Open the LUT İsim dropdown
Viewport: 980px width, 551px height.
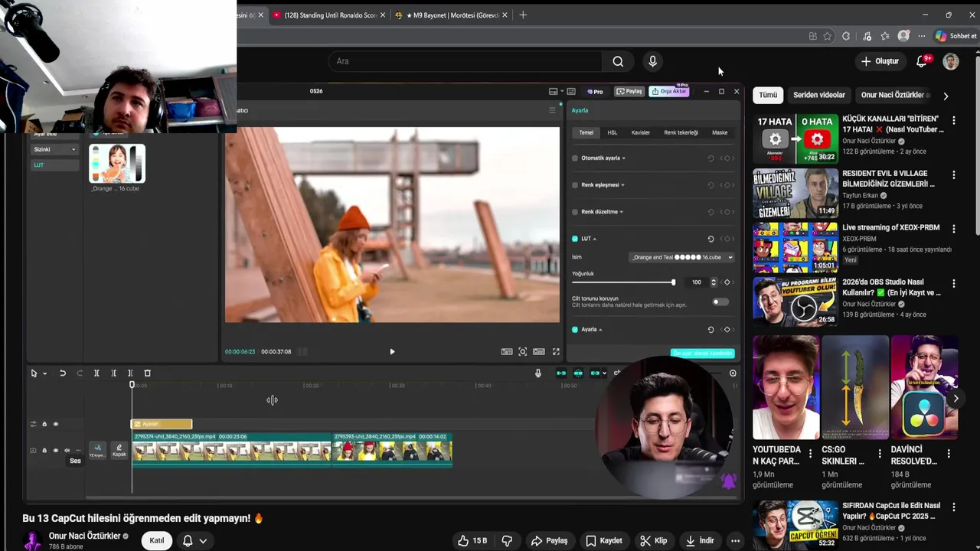click(x=681, y=257)
